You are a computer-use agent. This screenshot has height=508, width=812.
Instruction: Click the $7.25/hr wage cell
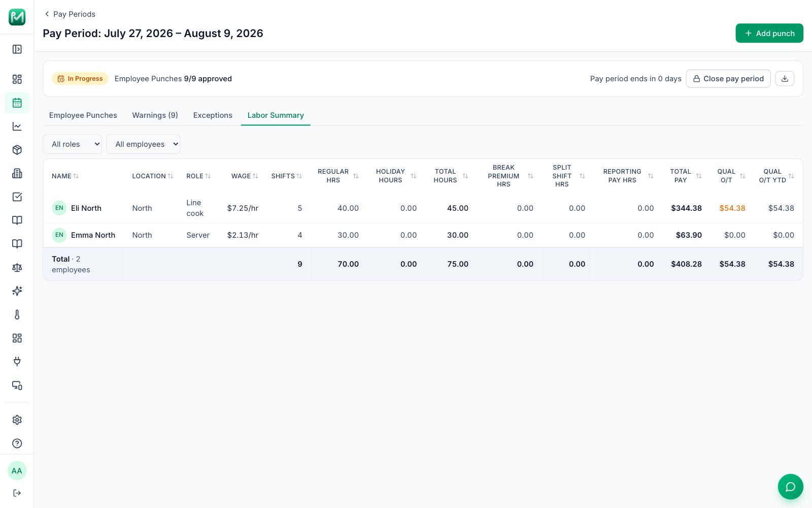tap(243, 208)
